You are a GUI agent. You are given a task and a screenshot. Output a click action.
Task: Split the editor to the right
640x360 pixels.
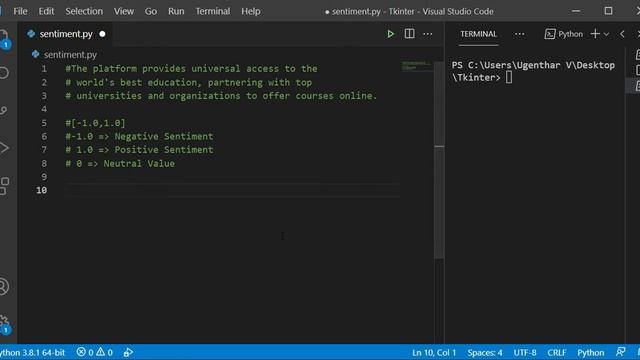(x=409, y=34)
